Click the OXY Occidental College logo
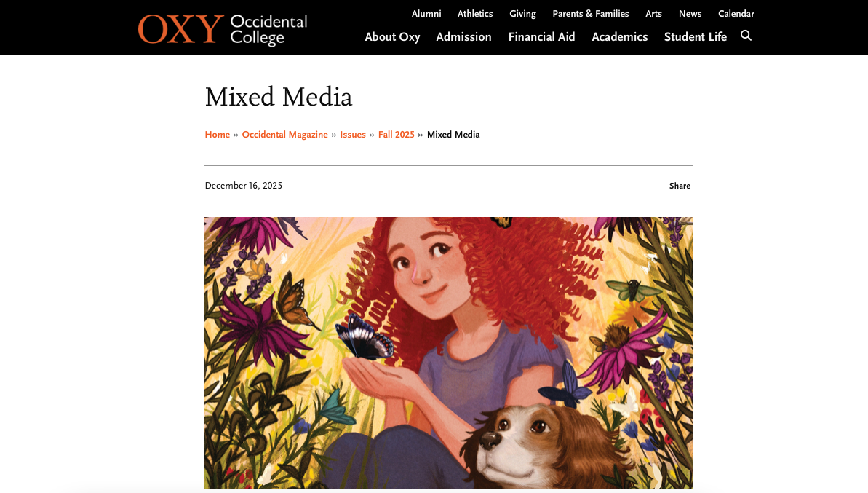This screenshot has width=868, height=493. click(223, 29)
